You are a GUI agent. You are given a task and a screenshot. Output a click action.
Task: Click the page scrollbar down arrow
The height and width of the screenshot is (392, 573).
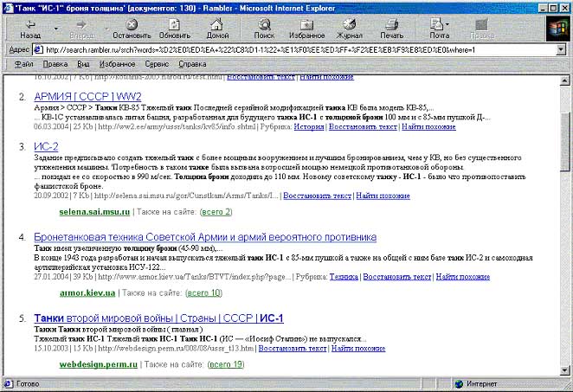coord(564,371)
